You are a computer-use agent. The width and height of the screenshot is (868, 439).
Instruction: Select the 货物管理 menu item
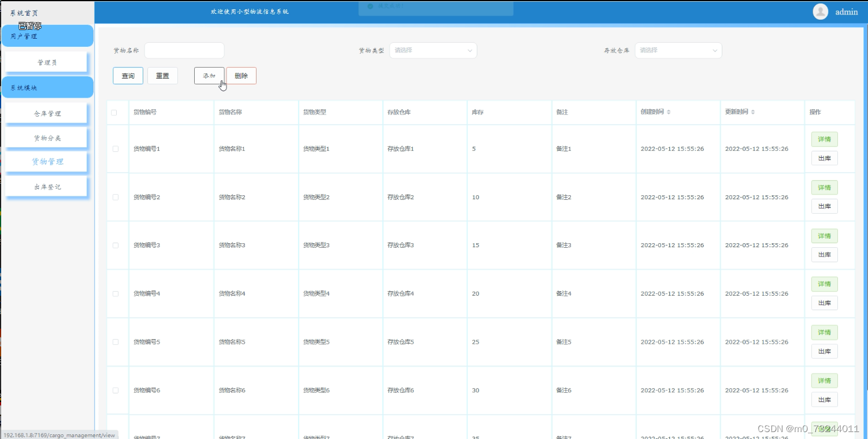[x=47, y=162]
